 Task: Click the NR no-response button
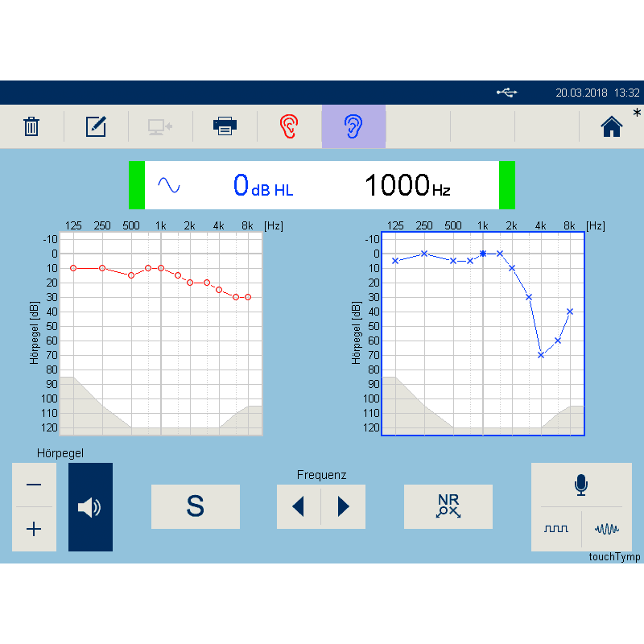[x=448, y=506]
